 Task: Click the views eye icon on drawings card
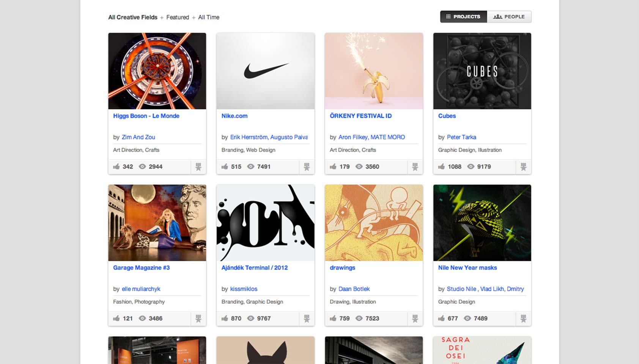tap(359, 318)
